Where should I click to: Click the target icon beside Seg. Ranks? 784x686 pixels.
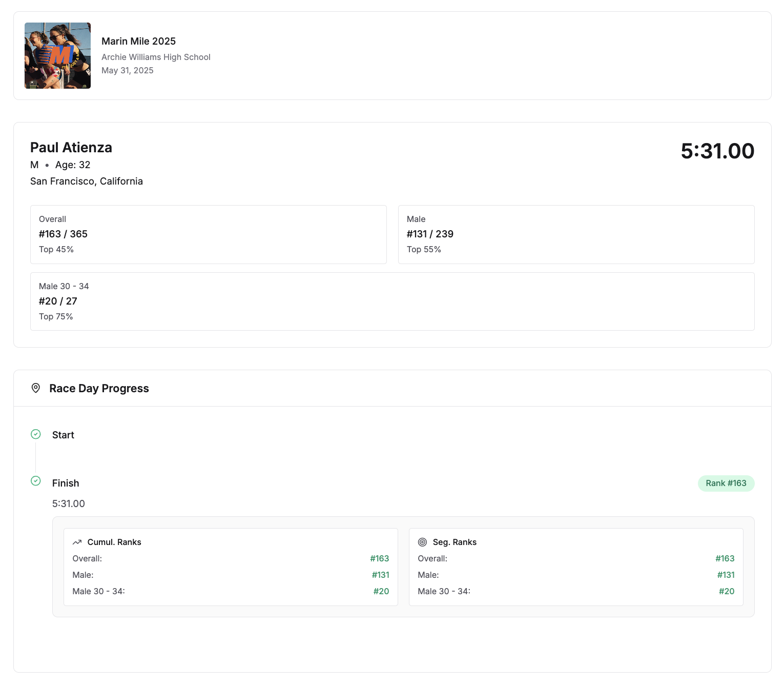coord(423,542)
